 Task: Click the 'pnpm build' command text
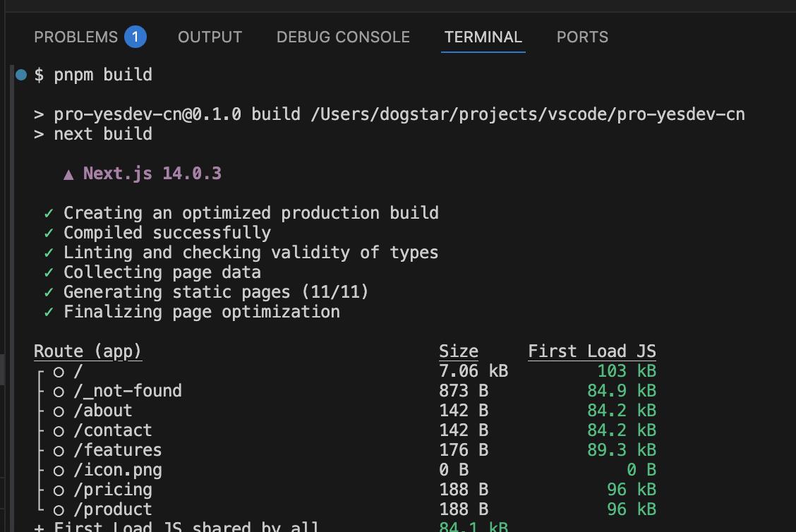[x=103, y=75]
